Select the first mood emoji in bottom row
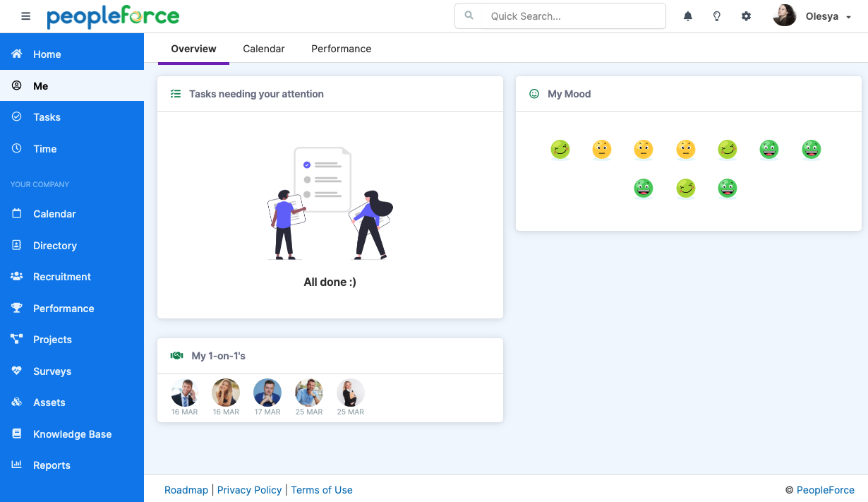The width and height of the screenshot is (868, 502). [x=643, y=189]
